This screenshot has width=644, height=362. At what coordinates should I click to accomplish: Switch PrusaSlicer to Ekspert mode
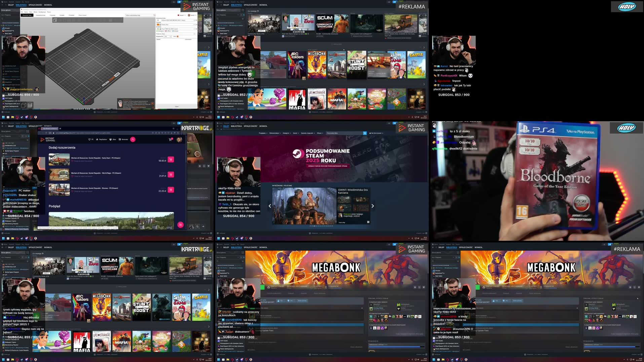point(182,15)
